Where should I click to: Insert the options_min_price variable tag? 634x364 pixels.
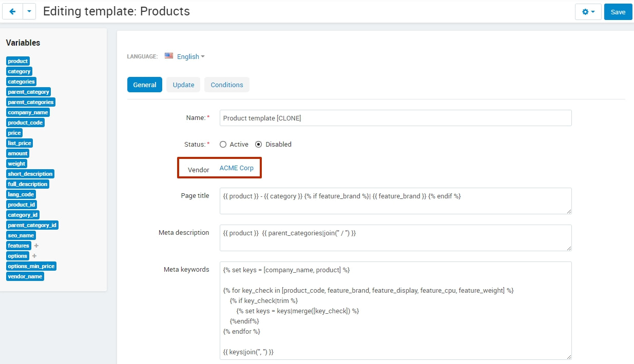(x=31, y=266)
